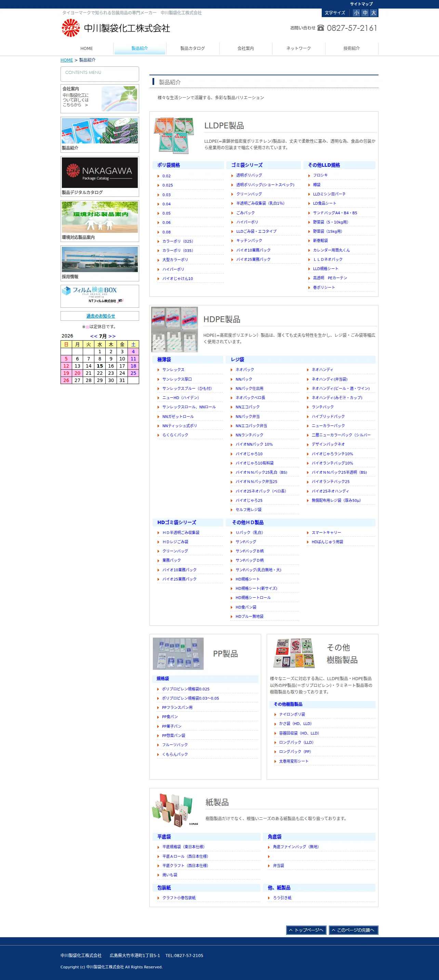
Task: Open the 技術紹介 navigation tab
Action: pyautogui.click(x=351, y=48)
